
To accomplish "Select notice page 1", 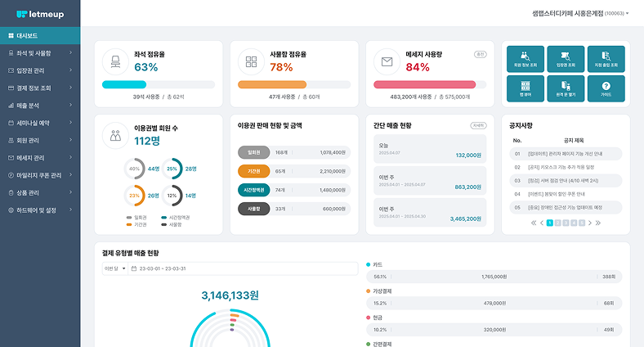I will (x=549, y=223).
